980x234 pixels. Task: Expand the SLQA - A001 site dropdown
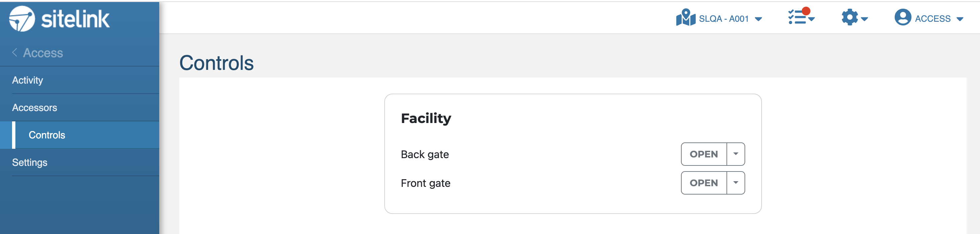coord(758,19)
